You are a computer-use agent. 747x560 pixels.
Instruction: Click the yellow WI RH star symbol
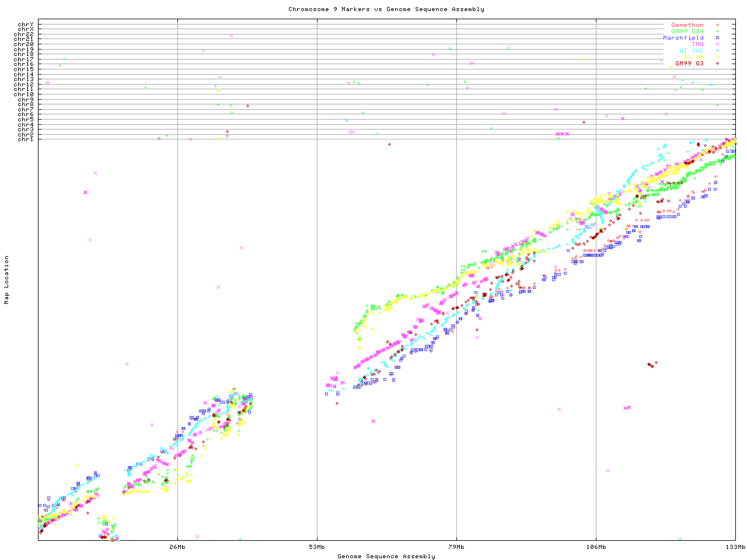tap(717, 57)
